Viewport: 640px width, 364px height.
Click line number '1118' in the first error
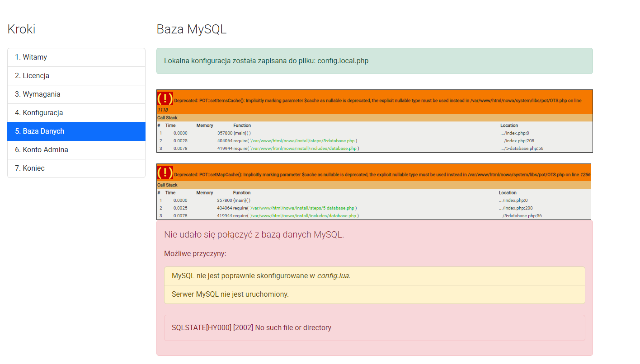[163, 110]
